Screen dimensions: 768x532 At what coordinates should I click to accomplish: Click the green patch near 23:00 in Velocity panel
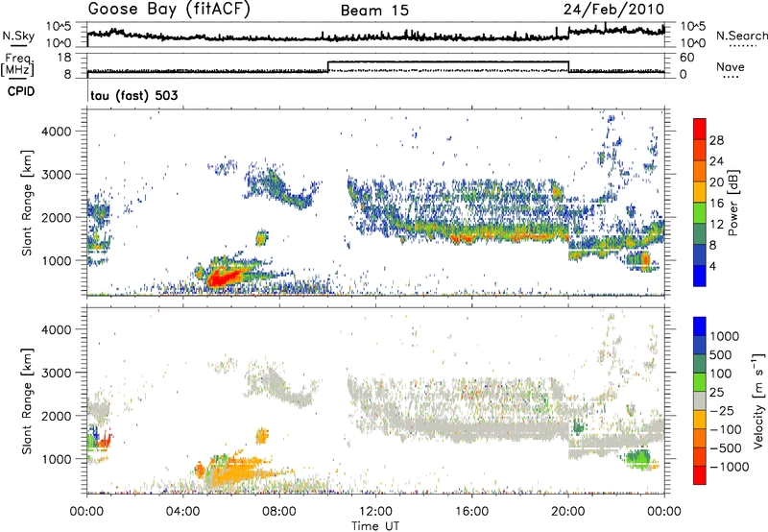(x=638, y=458)
